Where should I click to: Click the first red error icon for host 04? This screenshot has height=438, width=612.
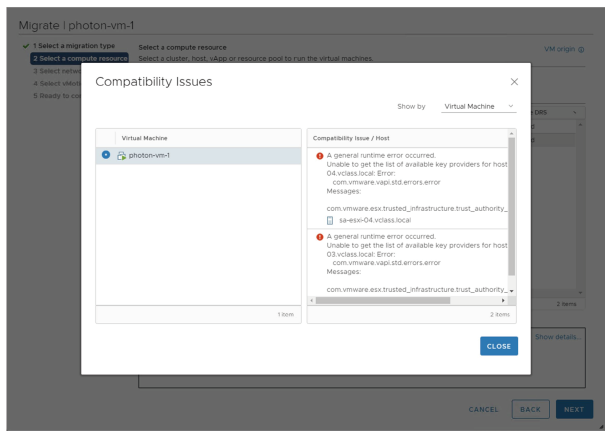320,156
